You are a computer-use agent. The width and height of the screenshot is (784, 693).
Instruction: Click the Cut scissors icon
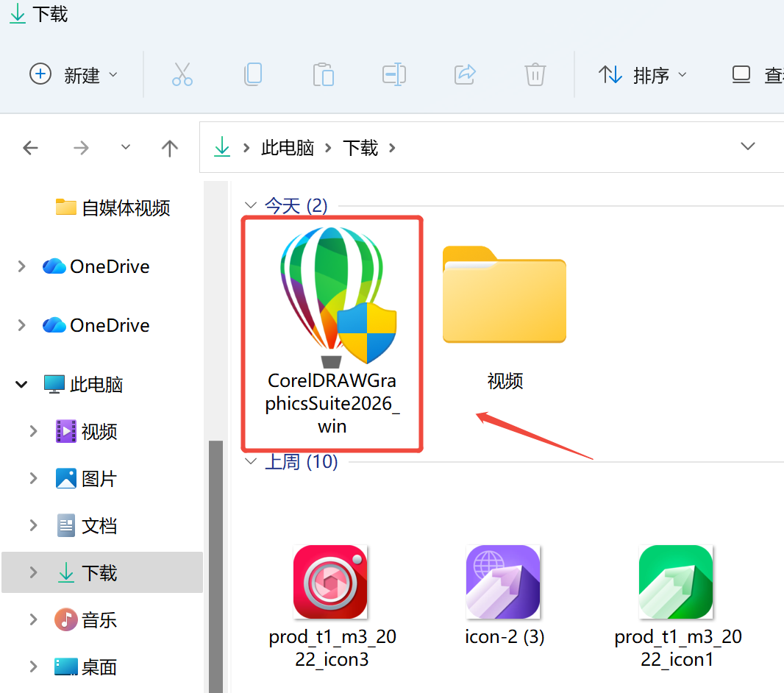tap(182, 74)
